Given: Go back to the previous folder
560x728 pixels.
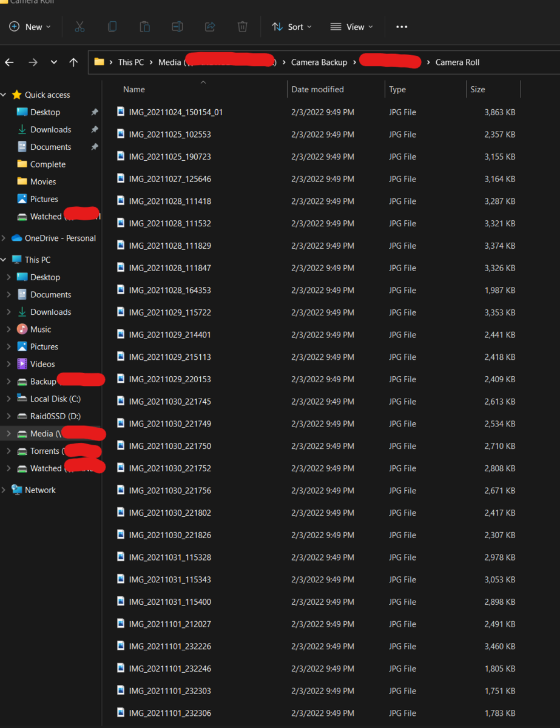Looking at the screenshot, I should [x=10, y=61].
